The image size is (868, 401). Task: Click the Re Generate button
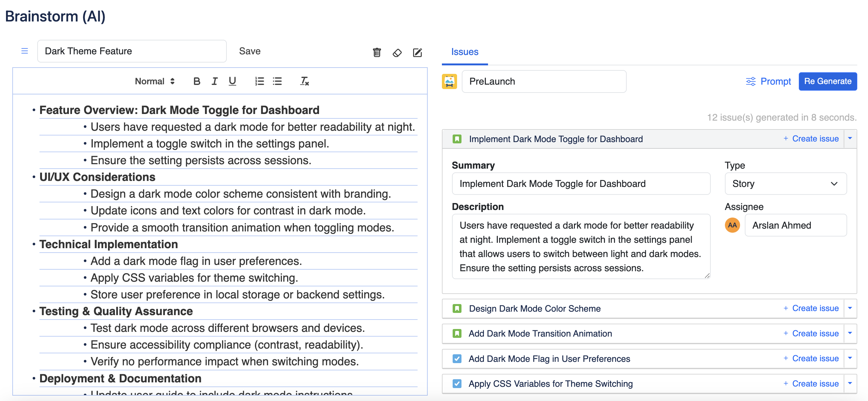[827, 81]
